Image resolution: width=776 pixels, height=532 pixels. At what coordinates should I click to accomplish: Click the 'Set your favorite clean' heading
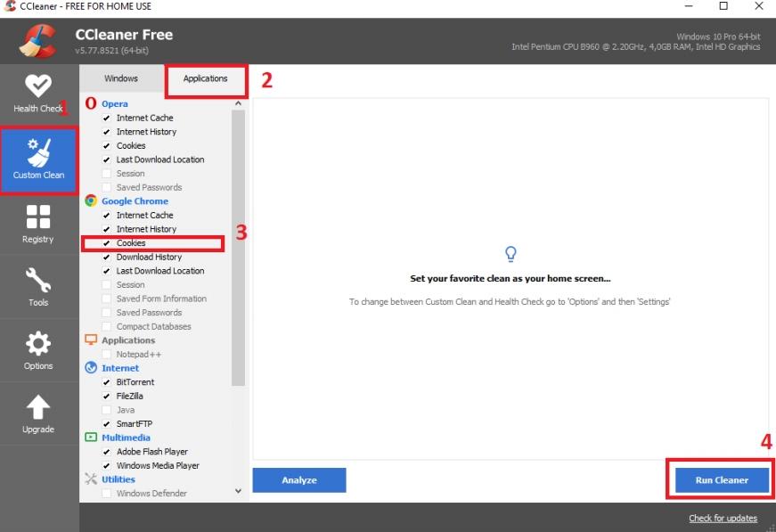(511, 279)
